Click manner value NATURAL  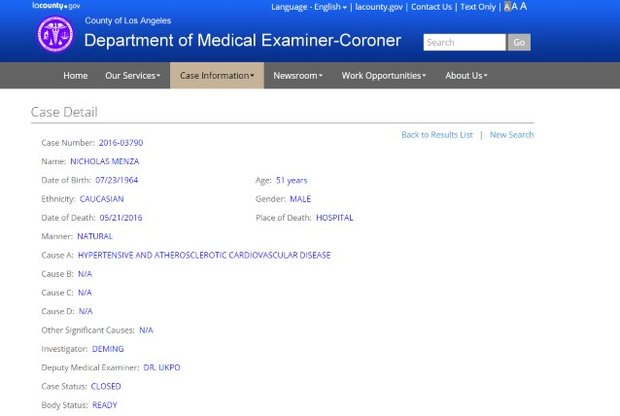95,236
